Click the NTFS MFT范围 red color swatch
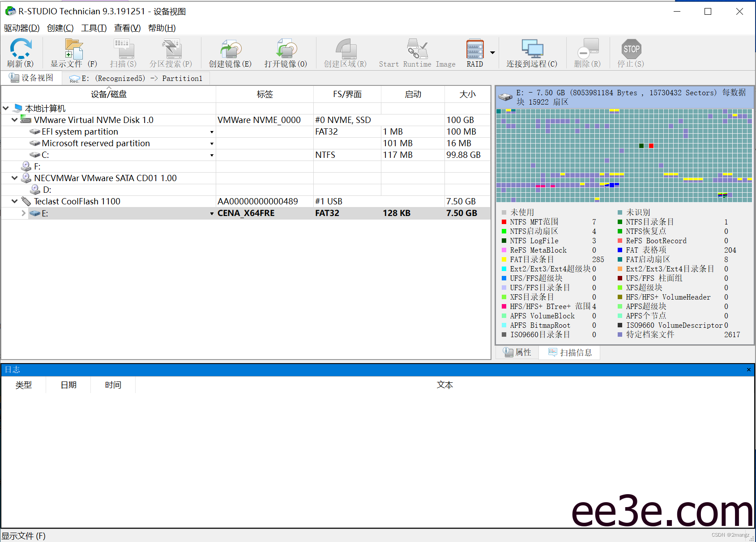This screenshot has width=756, height=542. (504, 221)
